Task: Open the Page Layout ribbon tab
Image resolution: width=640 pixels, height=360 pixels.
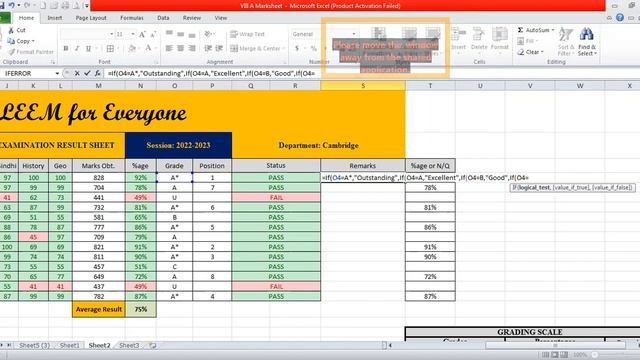Action: [x=91, y=18]
